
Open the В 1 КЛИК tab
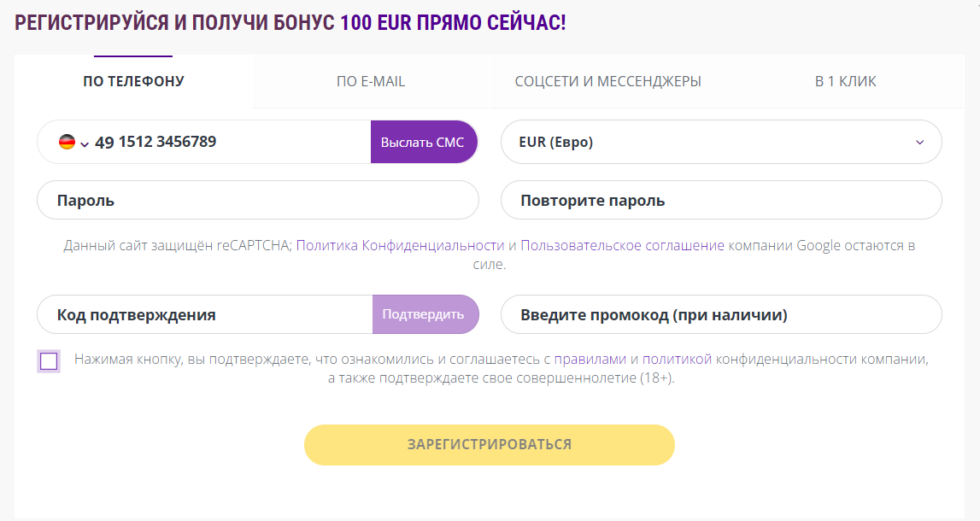[x=846, y=81]
